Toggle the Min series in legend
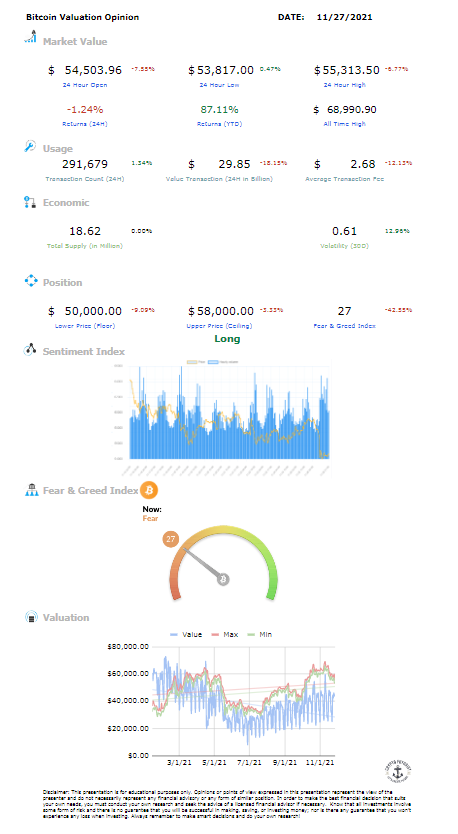The height and width of the screenshot is (834, 458). (260, 635)
